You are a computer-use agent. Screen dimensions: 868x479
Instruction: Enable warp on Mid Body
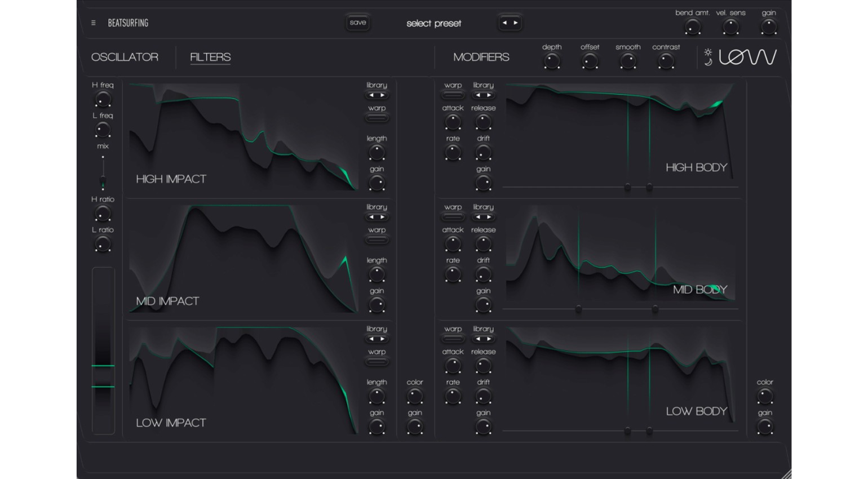point(453,217)
